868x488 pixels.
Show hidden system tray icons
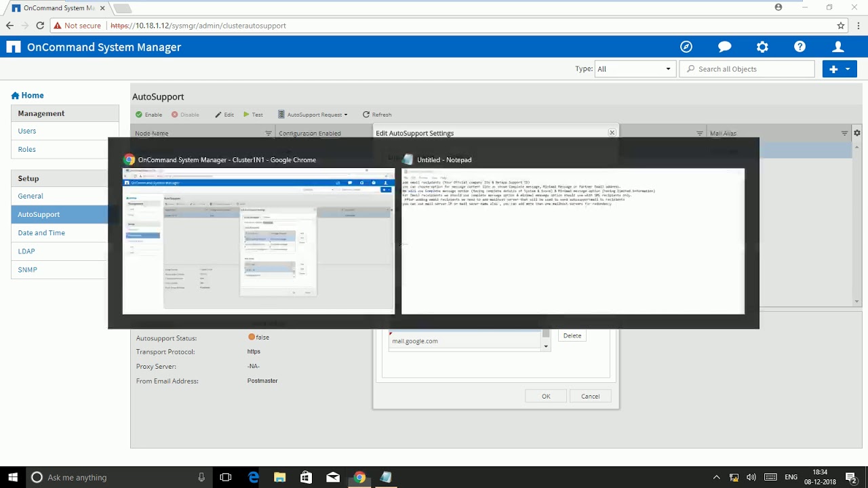point(716,477)
